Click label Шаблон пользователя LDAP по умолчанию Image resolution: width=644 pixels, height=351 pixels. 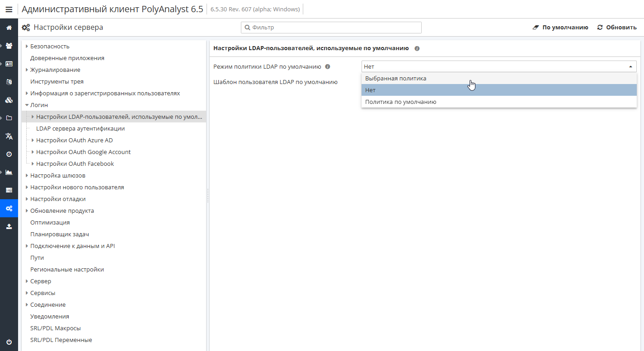coord(275,82)
